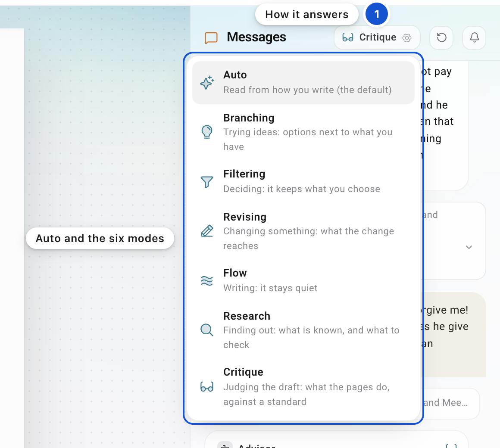Click the 'Deciding: it keeps what you choose' text
This screenshot has height=448, width=500.
coord(302,189)
